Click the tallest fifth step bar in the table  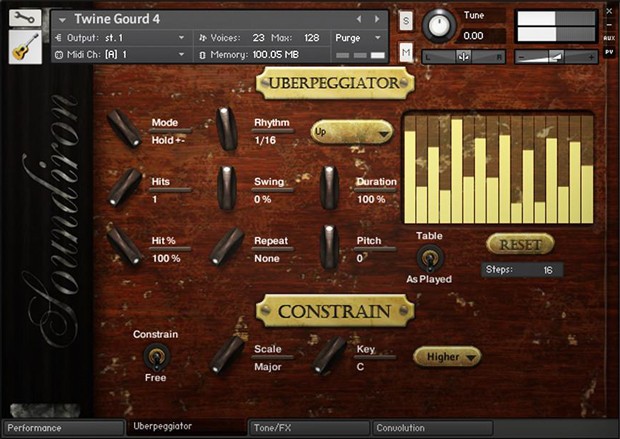click(x=457, y=171)
